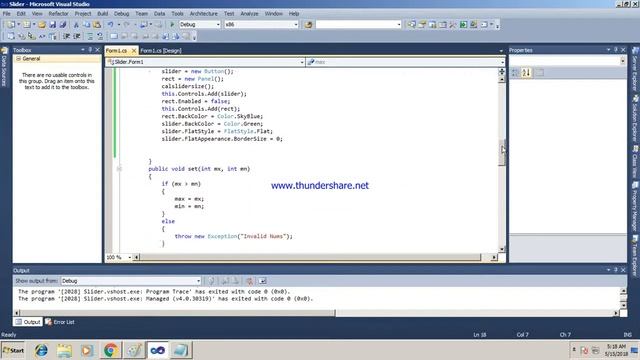Viewport: 640px width, 360px height.
Task: Click Clear All icon in Output panel
Action: 249,281
